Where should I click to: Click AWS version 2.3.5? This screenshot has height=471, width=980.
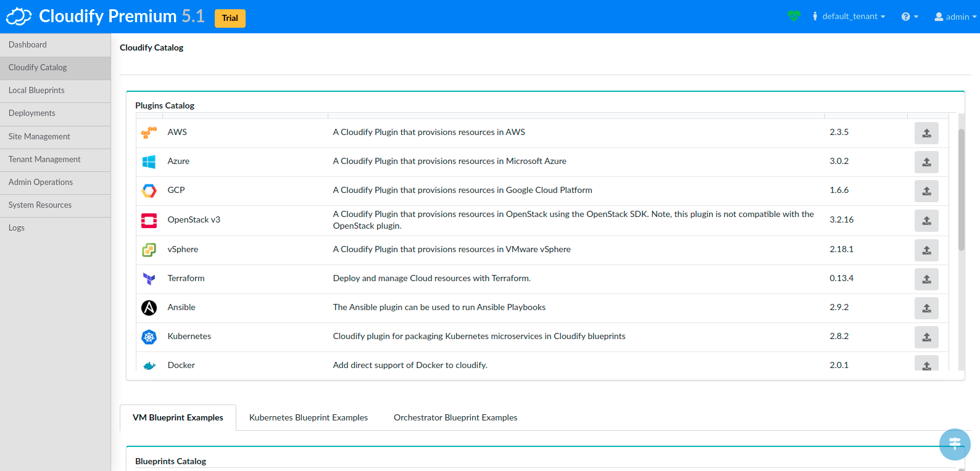coord(839,133)
